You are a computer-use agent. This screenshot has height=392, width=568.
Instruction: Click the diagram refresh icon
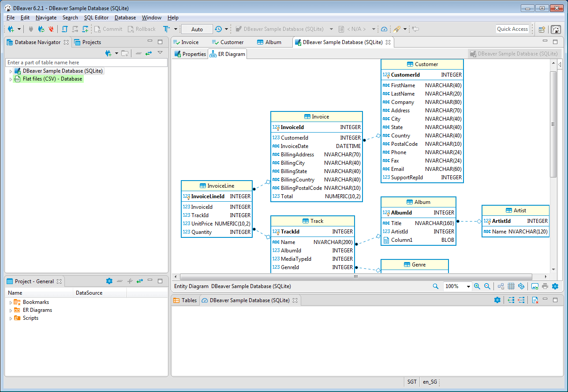(521, 286)
